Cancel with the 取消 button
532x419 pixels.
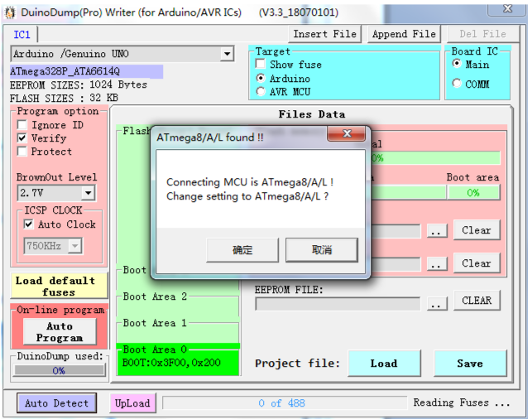(322, 250)
